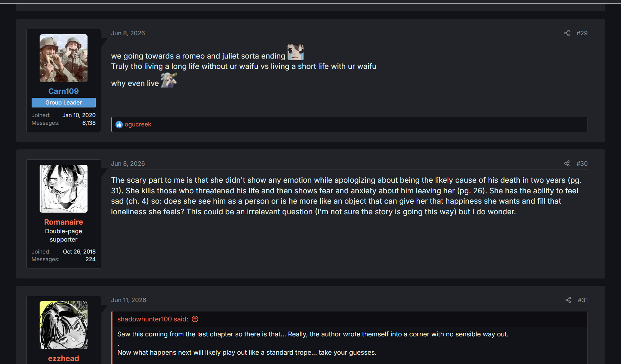Open Carn109's avatar image
The image size is (621, 364).
click(x=64, y=58)
